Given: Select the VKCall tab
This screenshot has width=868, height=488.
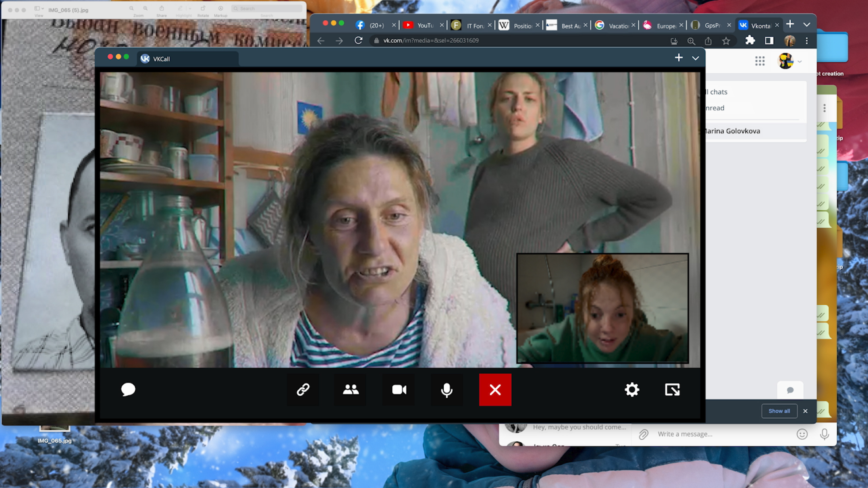Looking at the screenshot, I should point(188,59).
